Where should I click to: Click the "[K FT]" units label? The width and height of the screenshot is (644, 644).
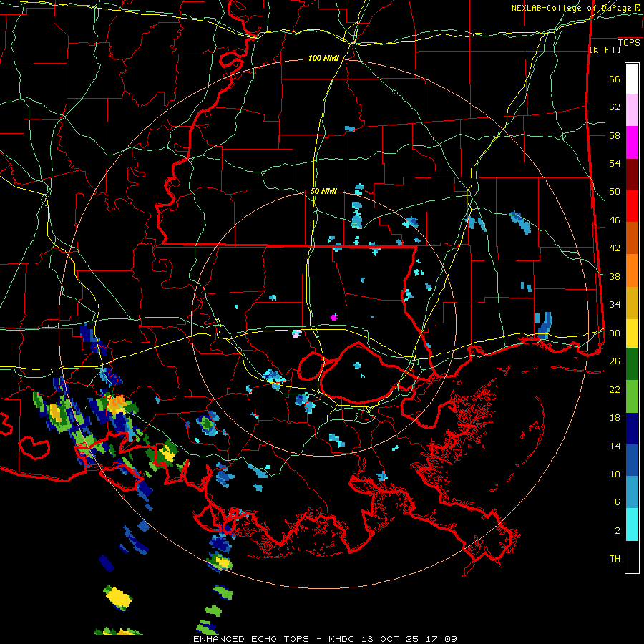(x=605, y=50)
